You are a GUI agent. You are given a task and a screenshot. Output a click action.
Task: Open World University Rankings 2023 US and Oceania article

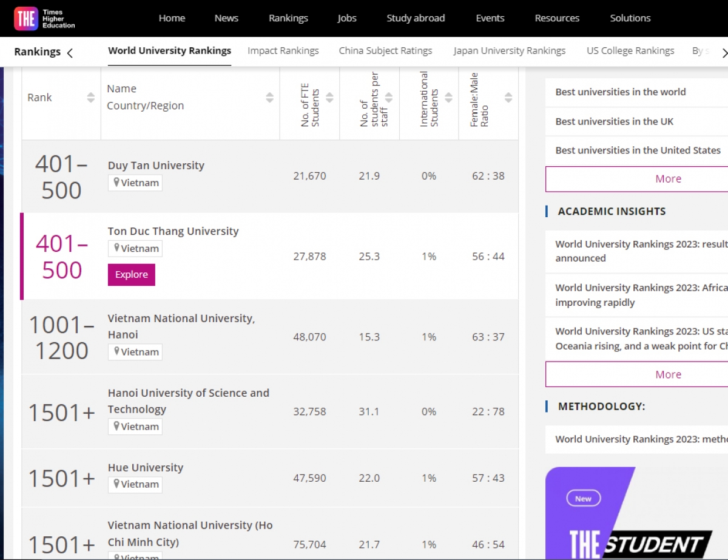(x=641, y=339)
